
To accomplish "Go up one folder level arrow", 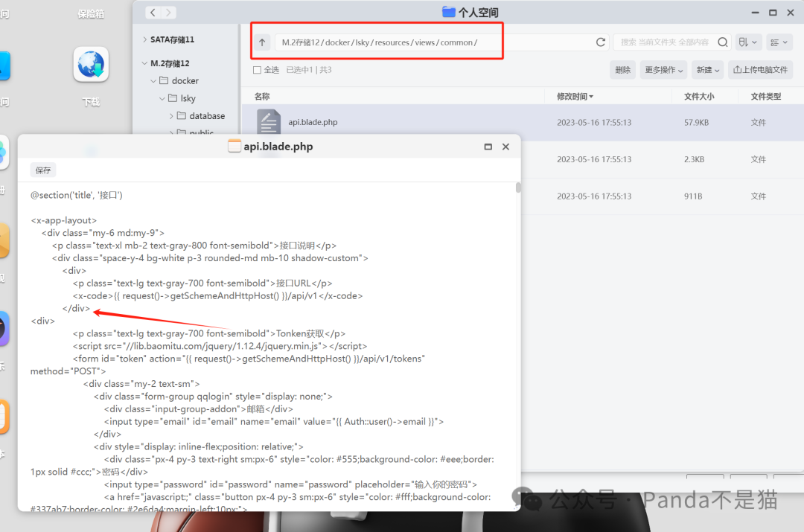I will 262,42.
